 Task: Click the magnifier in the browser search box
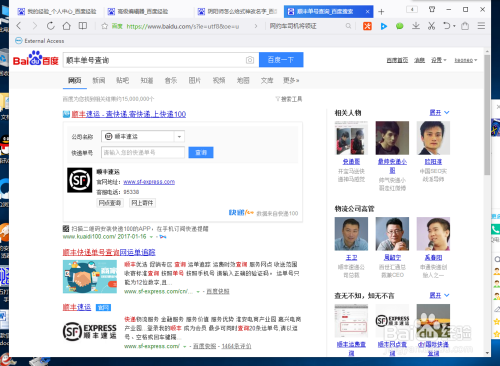click(348, 26)
